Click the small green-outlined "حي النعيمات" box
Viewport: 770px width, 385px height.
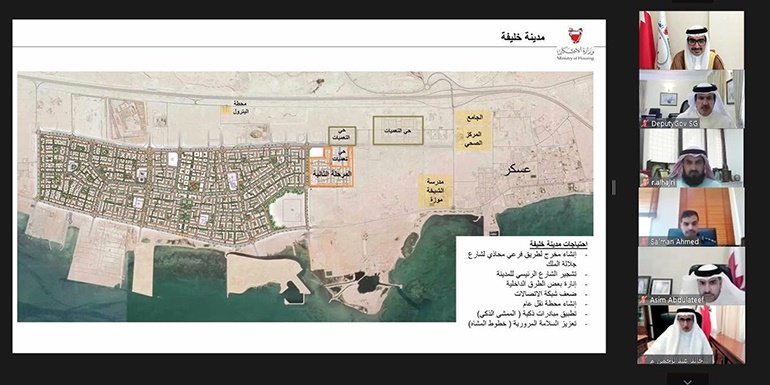coord(342,136)
